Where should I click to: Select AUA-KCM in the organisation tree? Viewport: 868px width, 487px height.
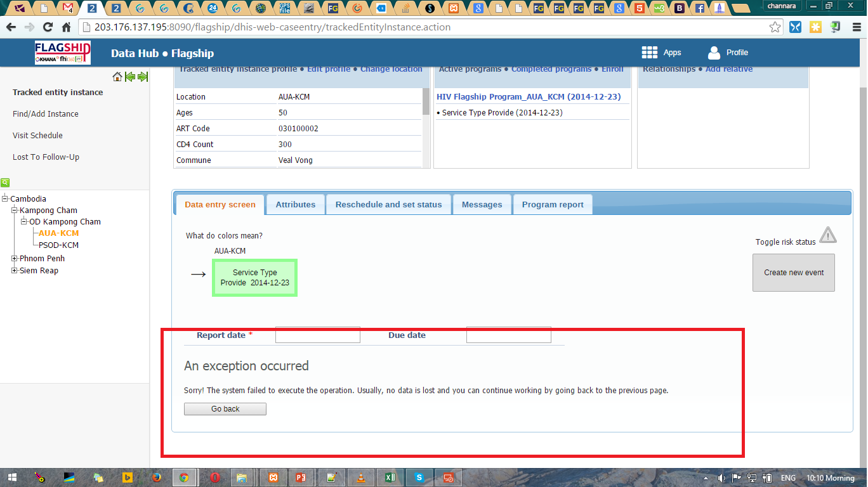point(59,233)
